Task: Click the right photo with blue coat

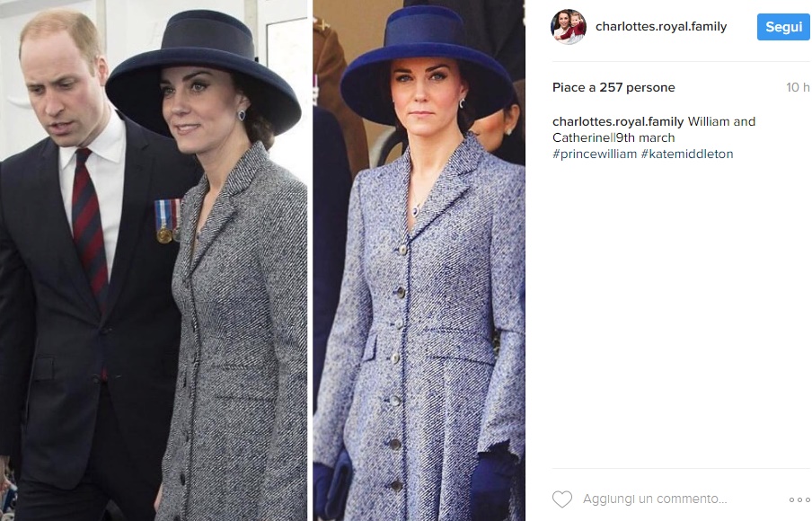Action: [x=419, y=260]
